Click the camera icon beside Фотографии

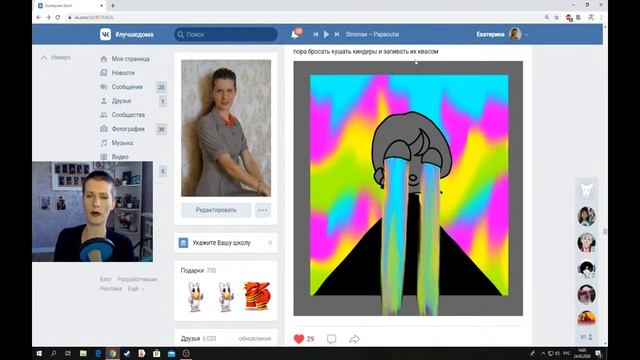click(104, 129)
